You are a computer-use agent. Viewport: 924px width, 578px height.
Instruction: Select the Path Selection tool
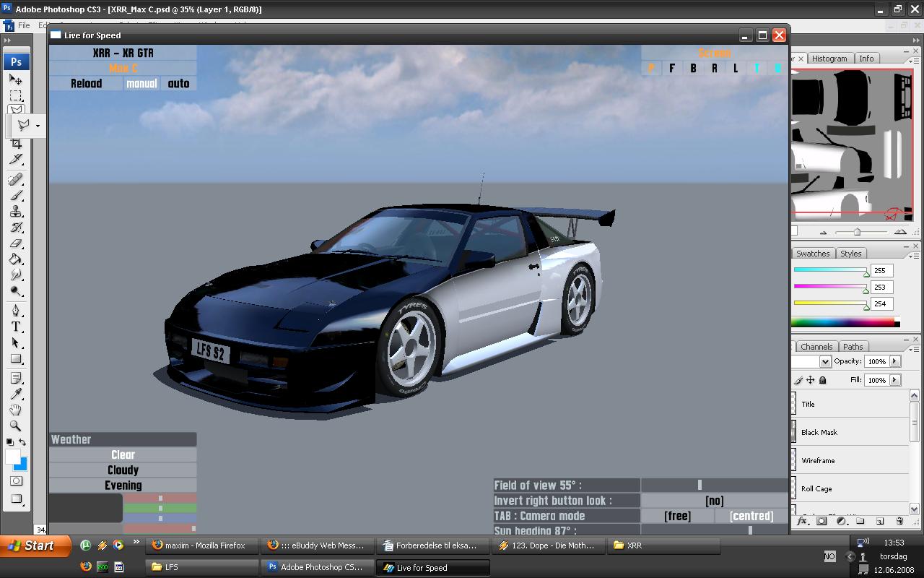pyautogui.click(x=16, y=342)
